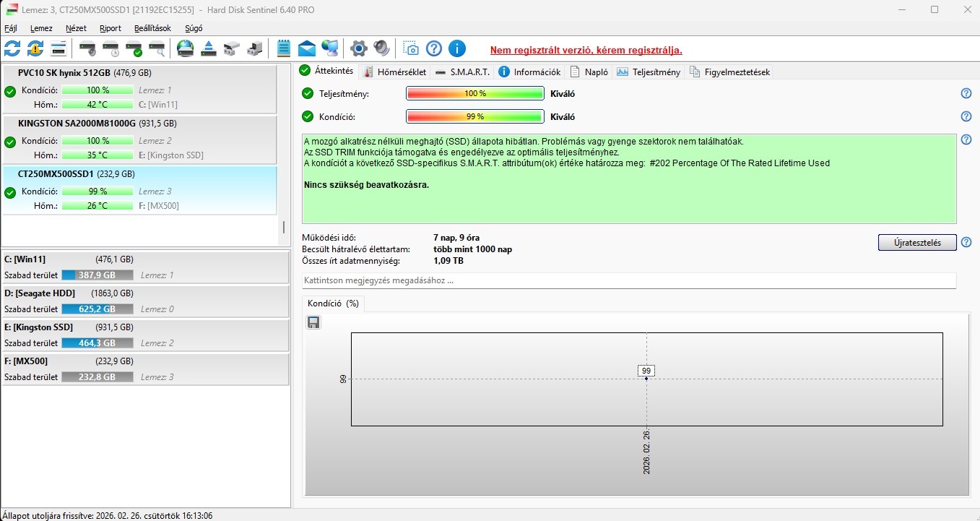Click the disk icon with magnifier (surface test)
Viewport: 980px width, 521px height.
coord(157,49)
